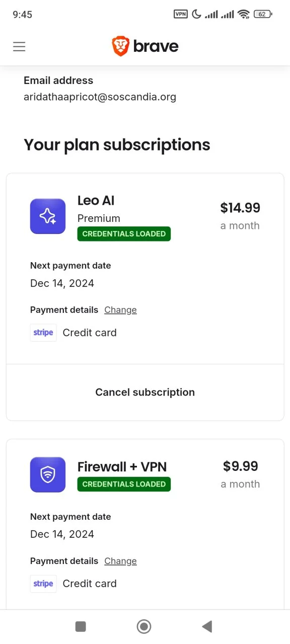Tap the battery level indicator

(263, 14)
